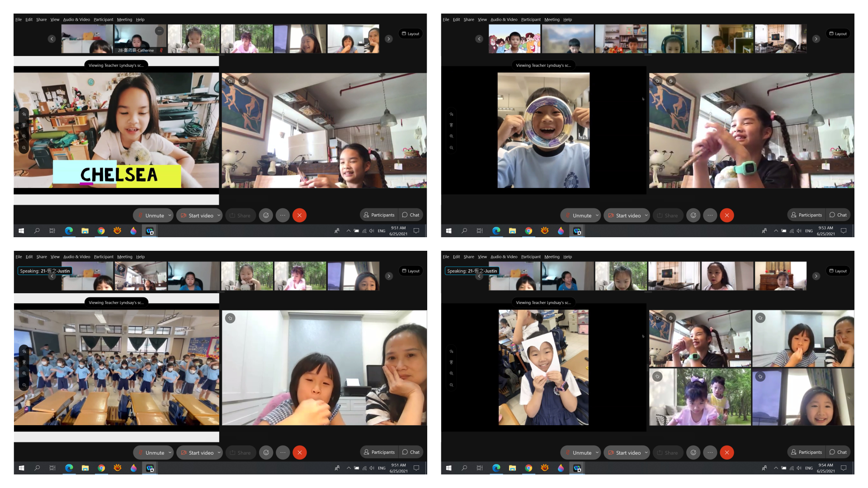
Task: Open more options ellipsis in classroom window toolbar
Action: [283, 453]
